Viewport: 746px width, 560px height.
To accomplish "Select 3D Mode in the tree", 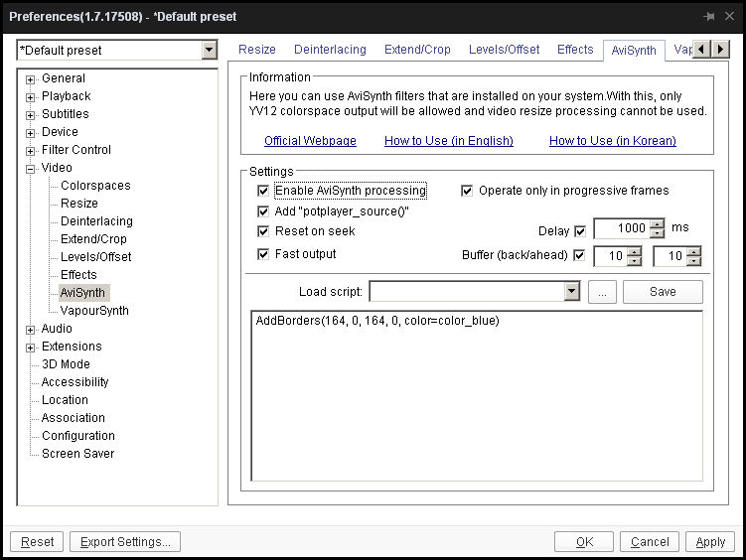I will [x=66, y=364].
